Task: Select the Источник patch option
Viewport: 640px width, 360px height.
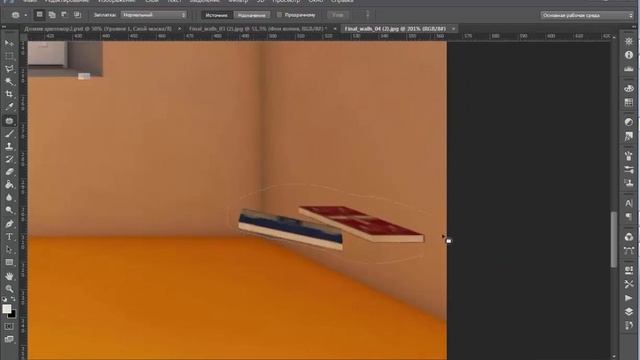Action: point(216,15)
